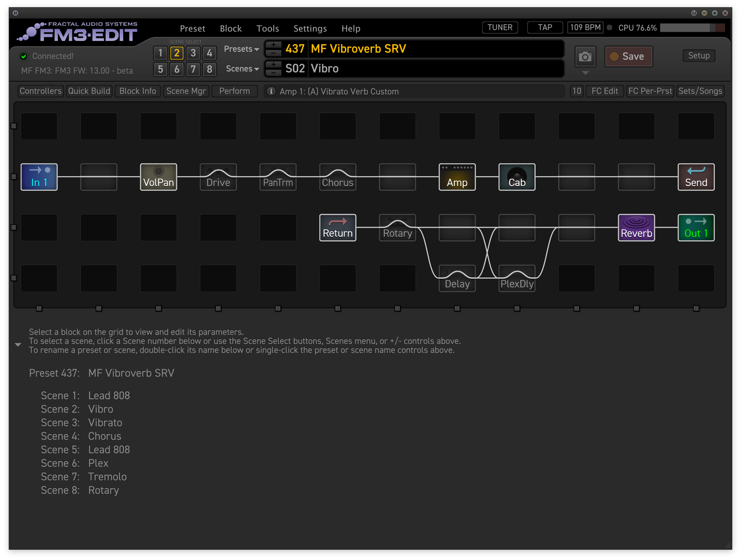Open the Controllers tab
741x560 pixels.
[41, 91]
